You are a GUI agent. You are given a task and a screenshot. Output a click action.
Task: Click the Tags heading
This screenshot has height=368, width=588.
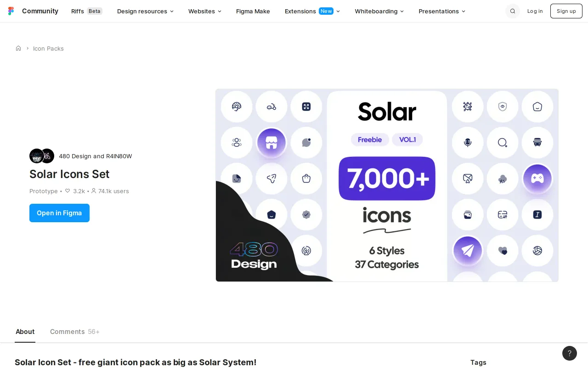(478, 362)
